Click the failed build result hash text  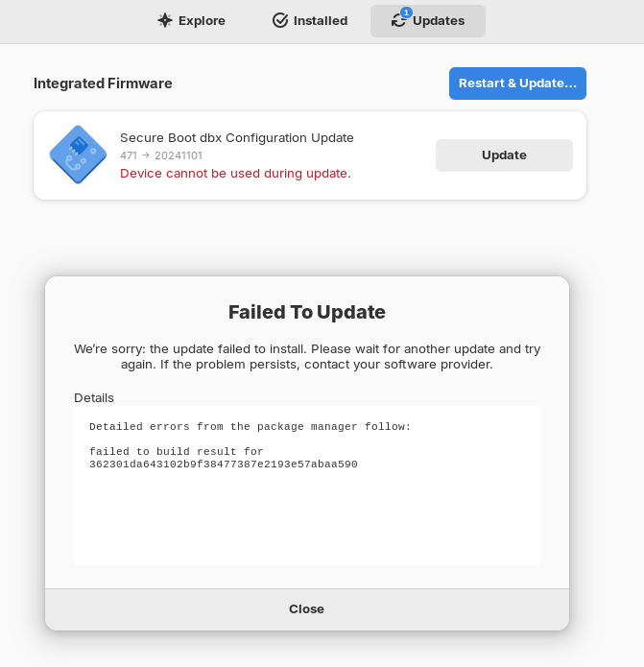coord(223,465)
